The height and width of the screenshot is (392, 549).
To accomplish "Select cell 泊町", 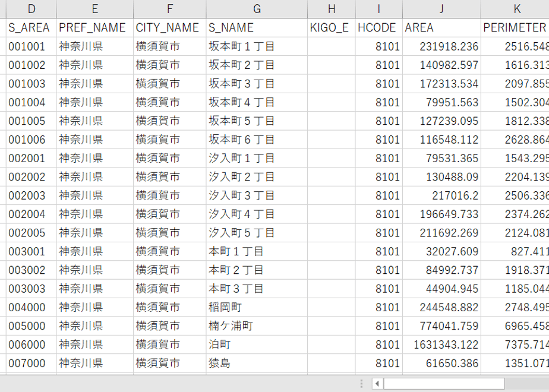I will point(257,344).
